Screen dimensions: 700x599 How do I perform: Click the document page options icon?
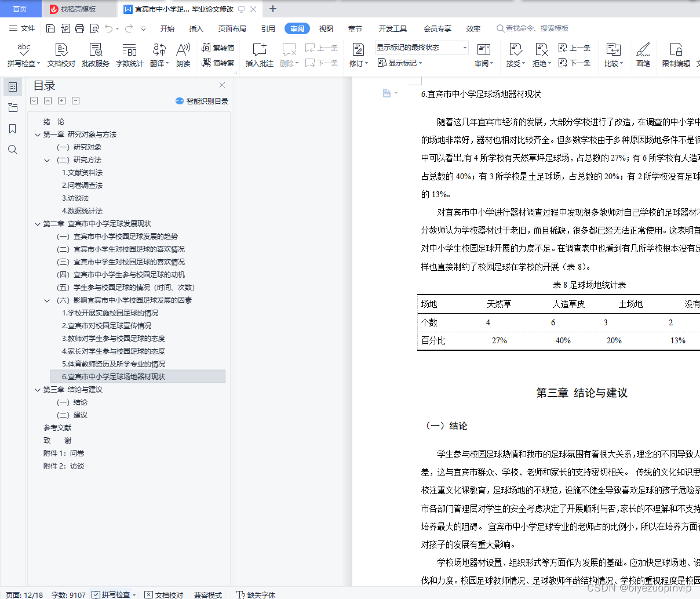[x=390, y=93]
